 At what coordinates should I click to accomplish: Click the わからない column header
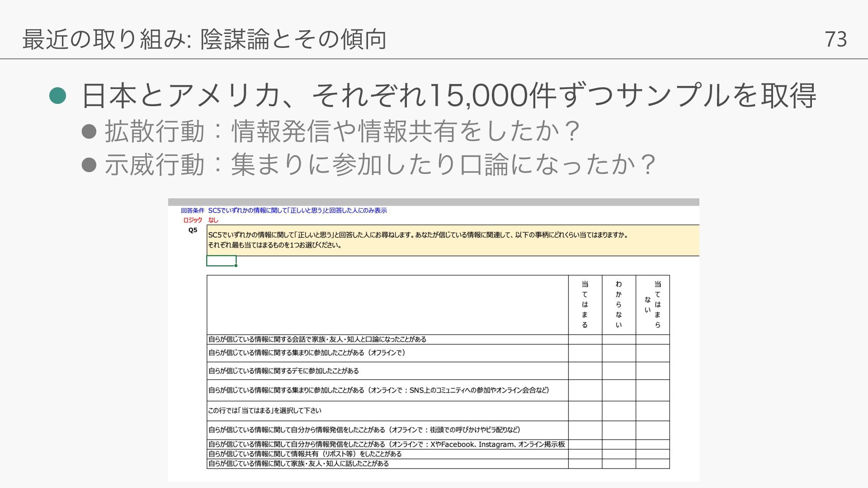[618, 305]
